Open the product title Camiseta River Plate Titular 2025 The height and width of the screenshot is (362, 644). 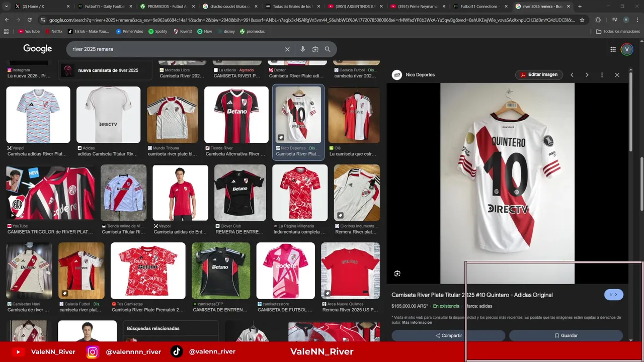(472, 295)
